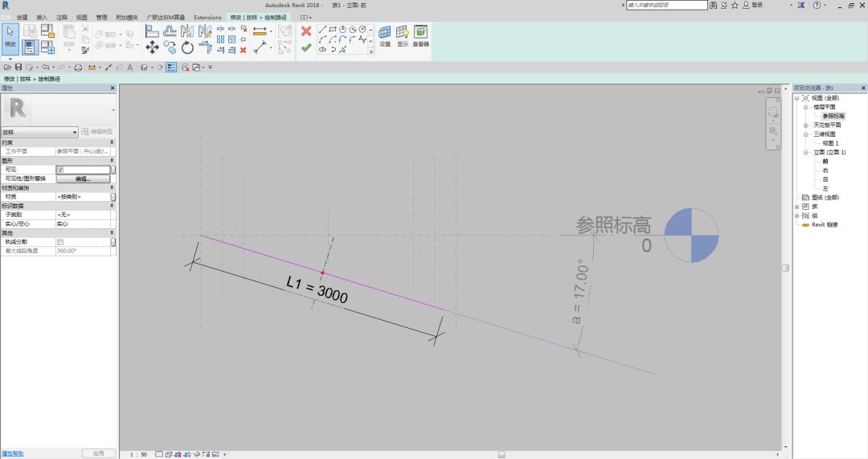
Task: Open the 注释 ribbon tab
Action: 62,17
